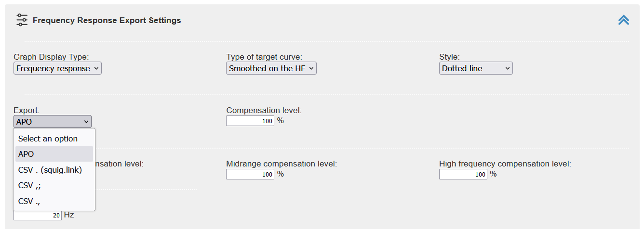Viewport: 644px width, 229px height.
Task: Select the APO export option in list
Action: click(54, 154)
